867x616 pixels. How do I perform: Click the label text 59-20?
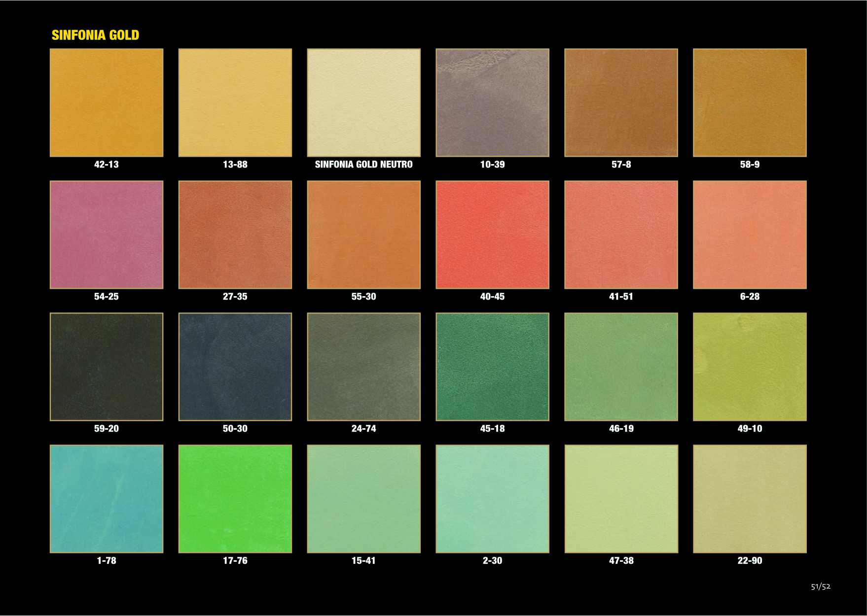[107, 429]
